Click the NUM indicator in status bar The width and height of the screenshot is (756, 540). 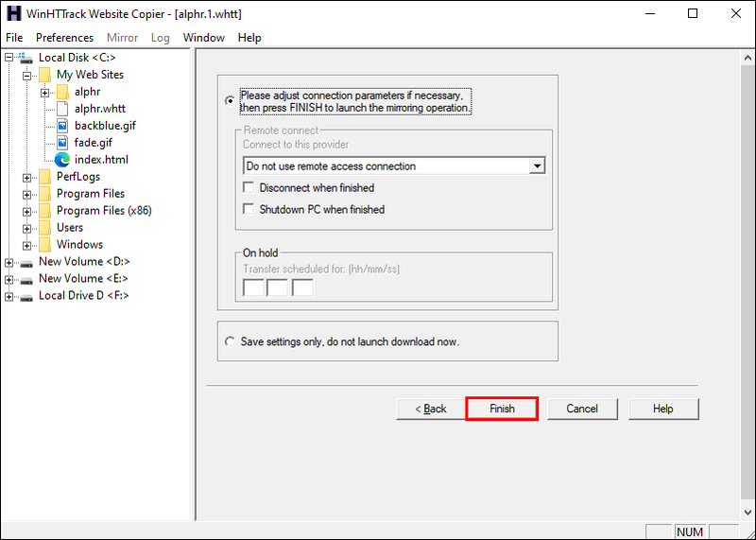pos(690,531)
